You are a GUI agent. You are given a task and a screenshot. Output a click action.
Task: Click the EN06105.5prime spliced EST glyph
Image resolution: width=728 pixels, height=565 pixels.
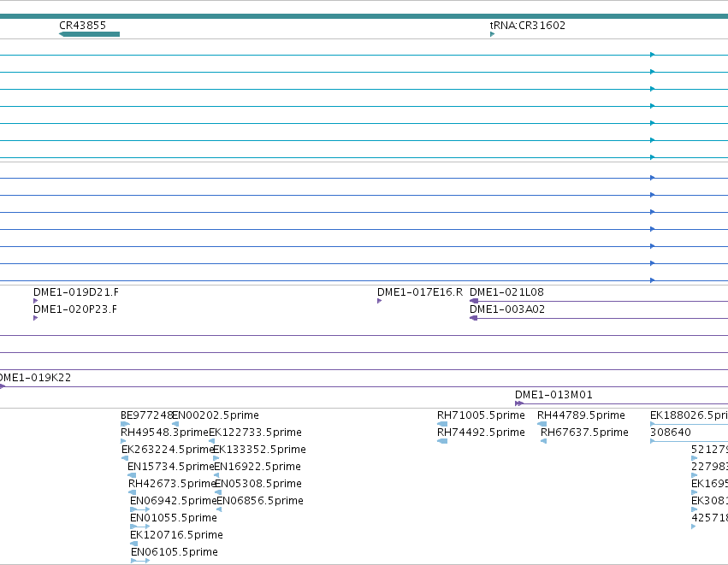coord(140,562)
